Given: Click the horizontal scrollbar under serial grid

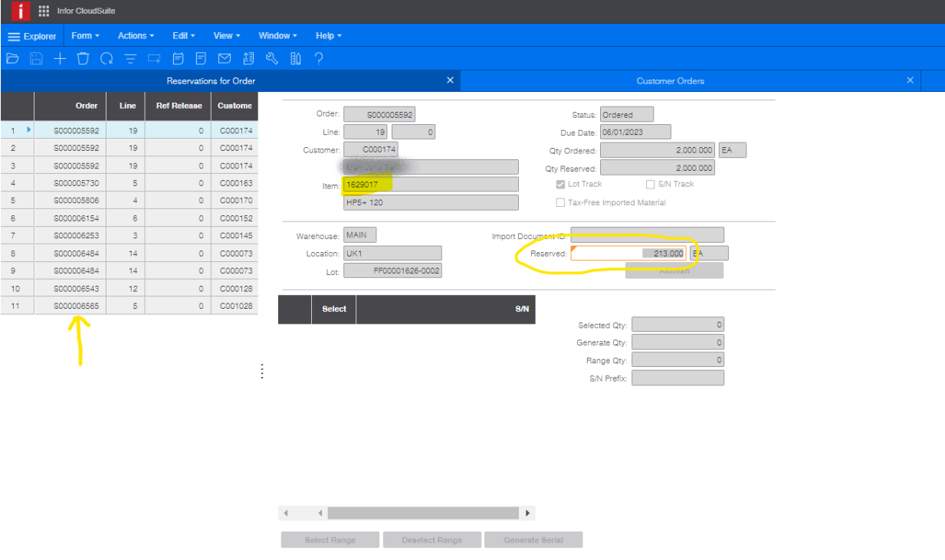Looking at the screenshot, I should [423, 513].
